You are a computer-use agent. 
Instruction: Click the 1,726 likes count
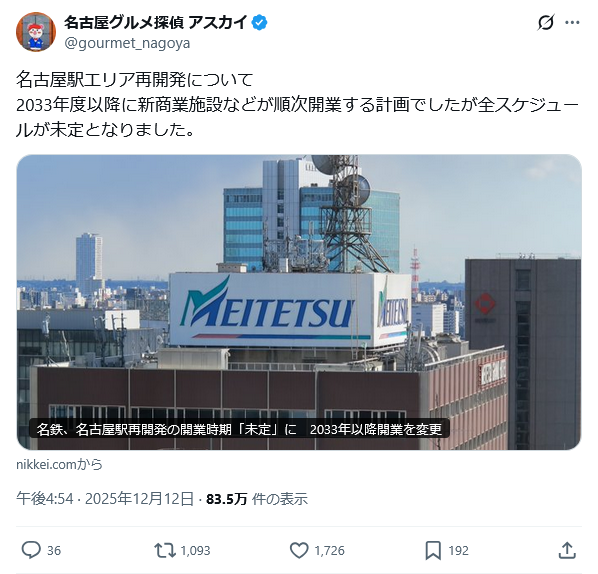[x=330, y=550]
